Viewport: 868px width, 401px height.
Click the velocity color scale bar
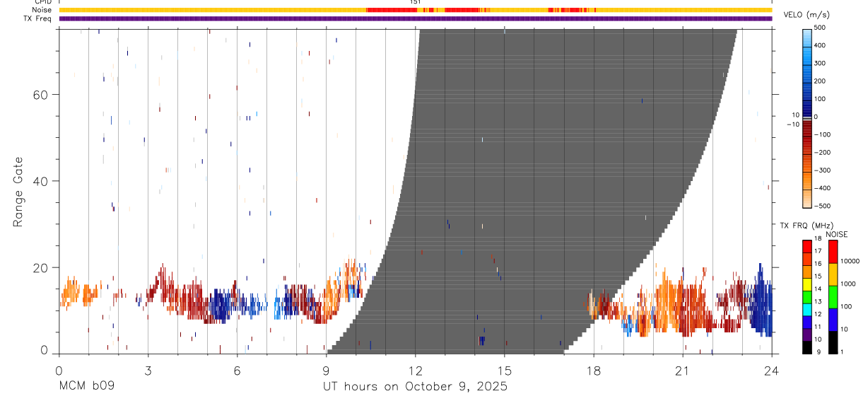click(x=807, y=117)
